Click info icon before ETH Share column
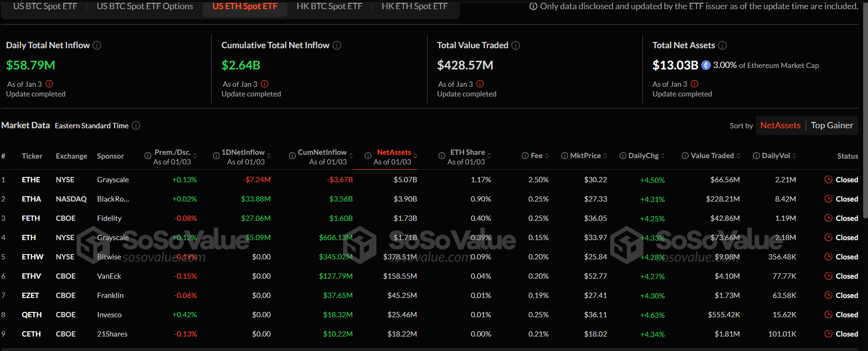The width and height of the screenshot is (868, 351). tap(442, 156)
